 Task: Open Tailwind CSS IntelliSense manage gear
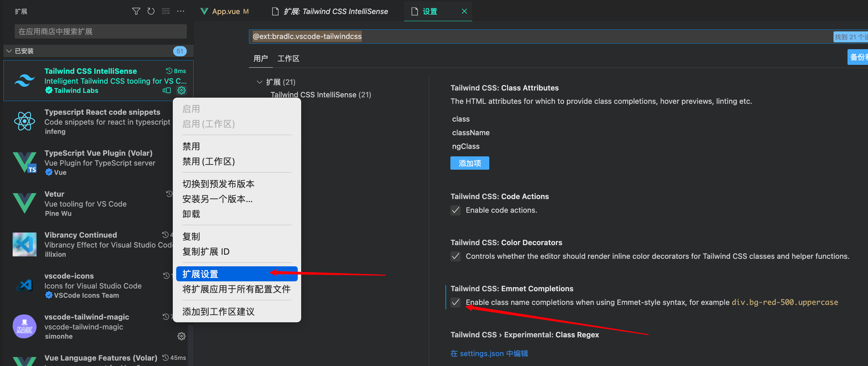[x=181, y=90]
